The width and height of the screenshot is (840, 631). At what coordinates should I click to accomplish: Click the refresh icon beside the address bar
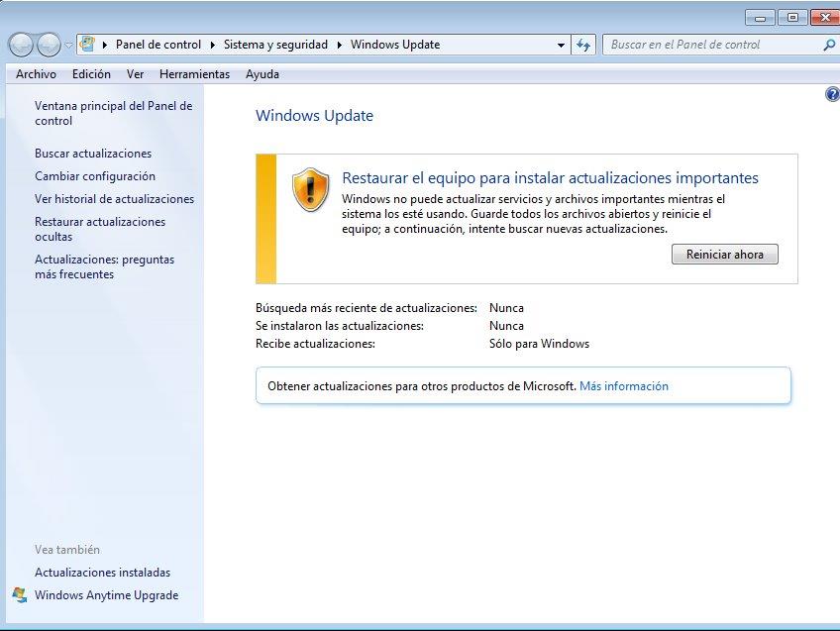pyautogui.click(x=583, y=45)
